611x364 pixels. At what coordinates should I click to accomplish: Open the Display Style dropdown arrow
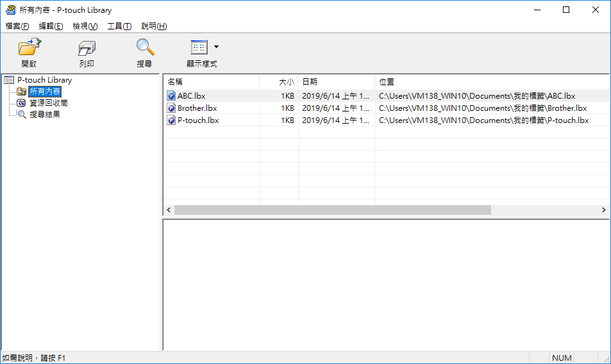(216, 47)
